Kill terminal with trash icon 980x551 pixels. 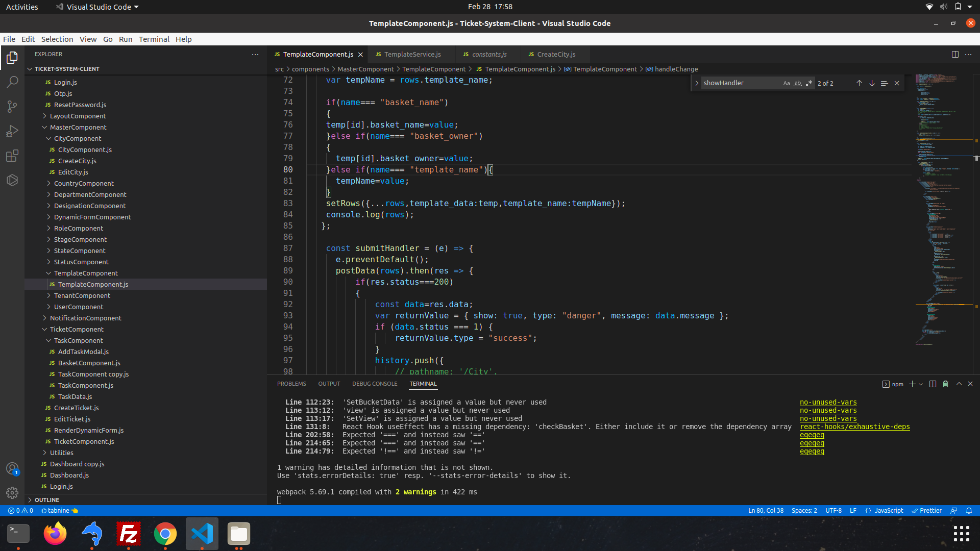click(x=945, y=384)
